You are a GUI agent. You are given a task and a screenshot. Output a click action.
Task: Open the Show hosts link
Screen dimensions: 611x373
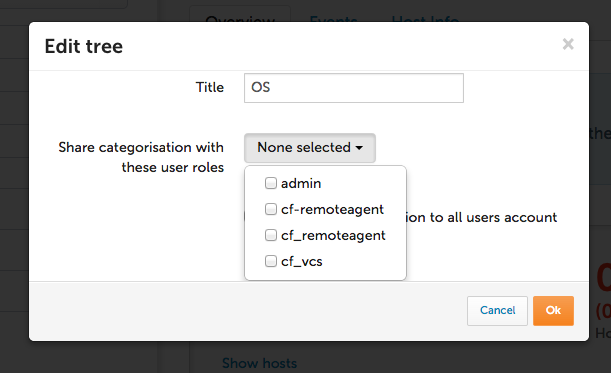pyautogui.click(x=260, y=363)
